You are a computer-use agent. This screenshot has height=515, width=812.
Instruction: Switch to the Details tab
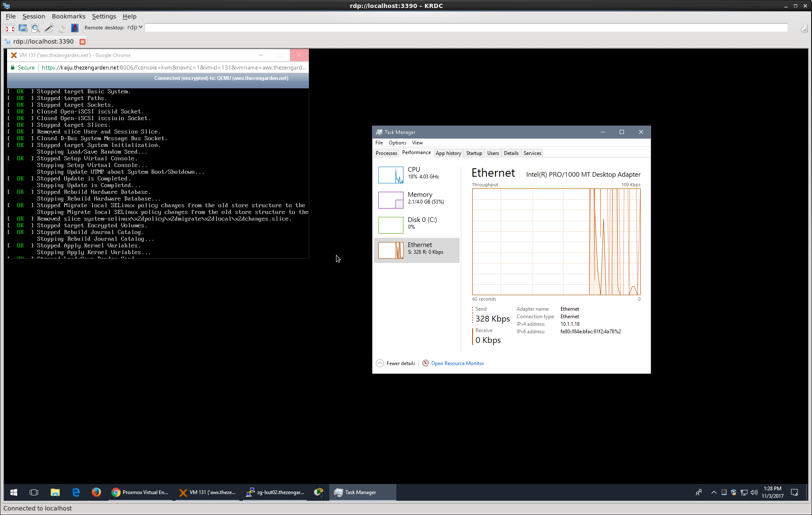point(511,153)
